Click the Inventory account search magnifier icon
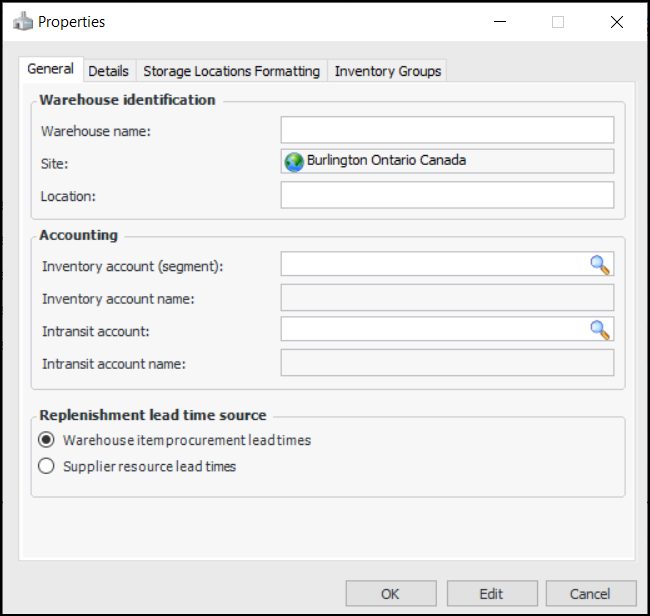The image size is (650, 616). [599, 264]
